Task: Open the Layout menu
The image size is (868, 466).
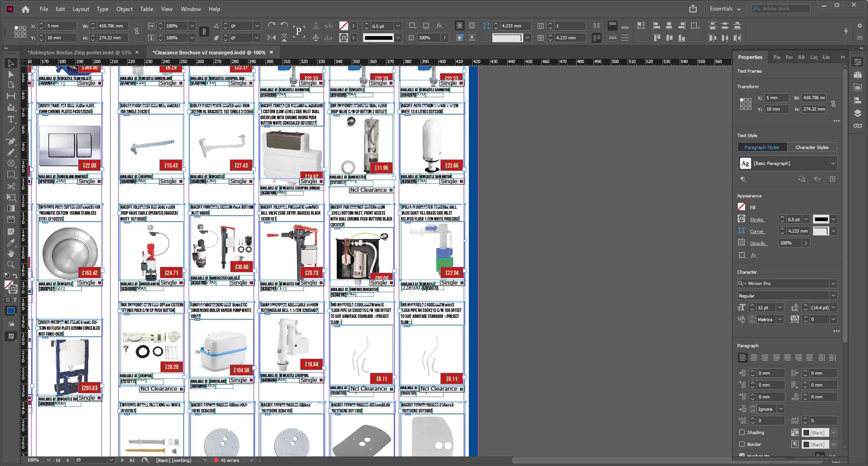Action: pyautogui.click(x=81, y=9)
